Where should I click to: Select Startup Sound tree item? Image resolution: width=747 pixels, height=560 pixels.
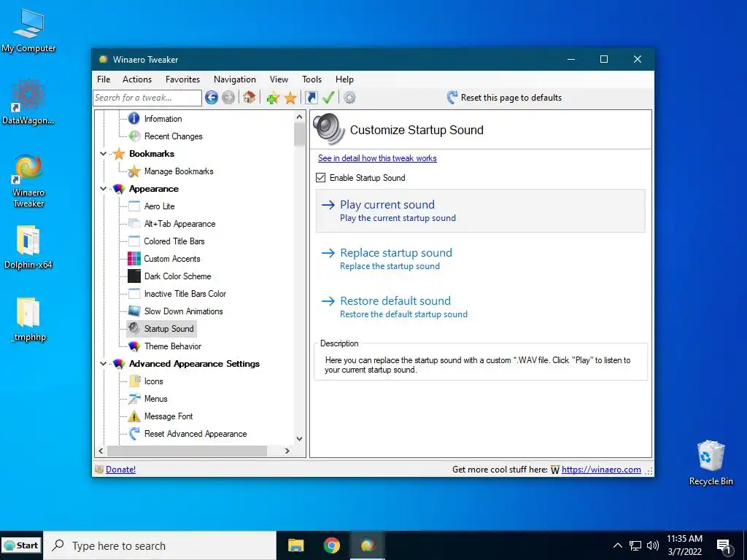(x=169, y=329)
